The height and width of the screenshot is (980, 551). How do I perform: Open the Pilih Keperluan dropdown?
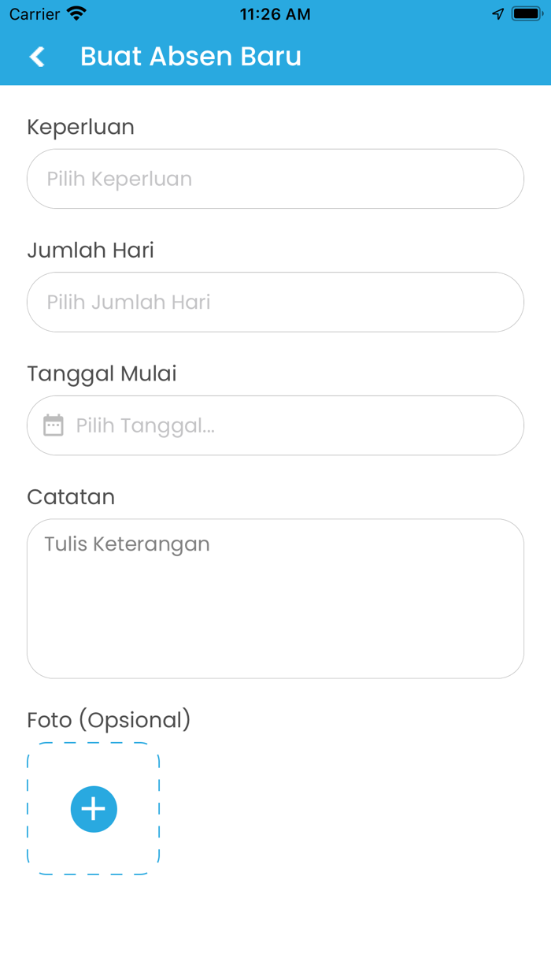[275, 179]
